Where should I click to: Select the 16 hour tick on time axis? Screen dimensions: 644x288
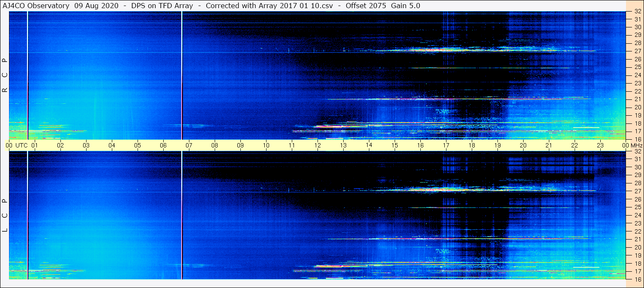[x=420, y=145]
